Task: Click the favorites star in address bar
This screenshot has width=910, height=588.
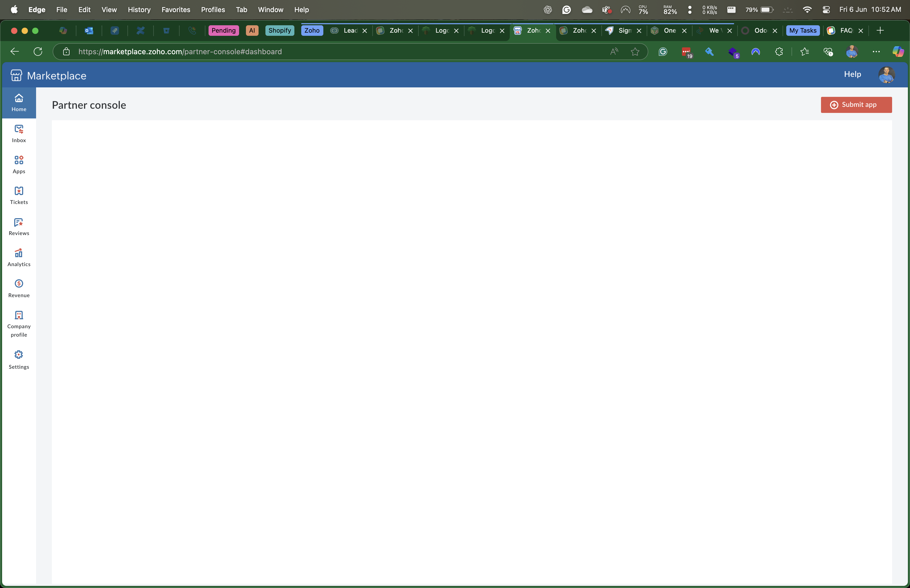Action: (x=635, y=52)
